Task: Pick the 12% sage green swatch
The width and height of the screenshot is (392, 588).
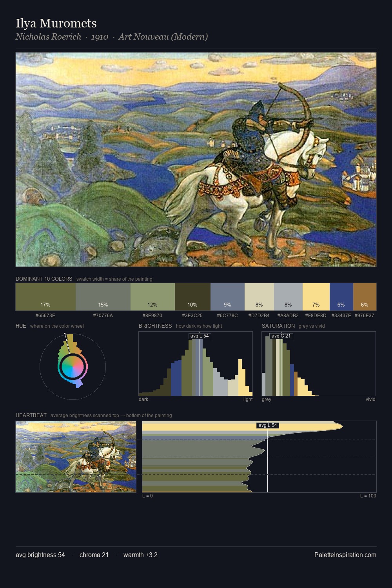Action: coord(152,297)
